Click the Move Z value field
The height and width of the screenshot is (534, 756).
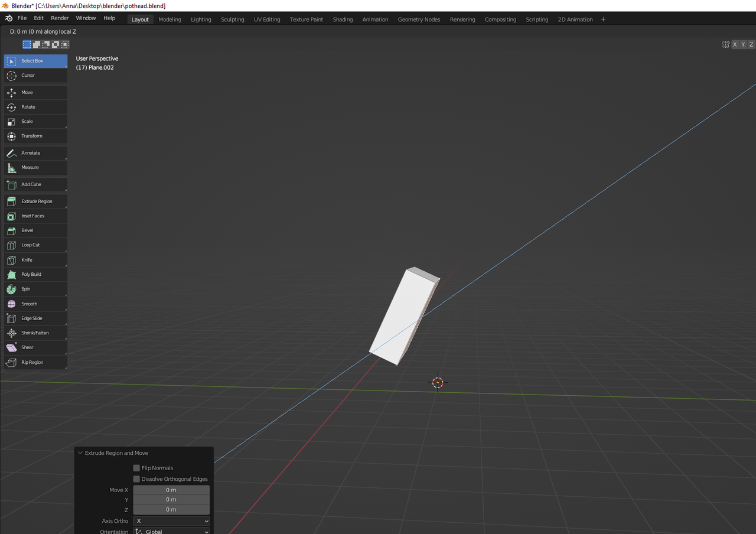click(x=171, y=509)
